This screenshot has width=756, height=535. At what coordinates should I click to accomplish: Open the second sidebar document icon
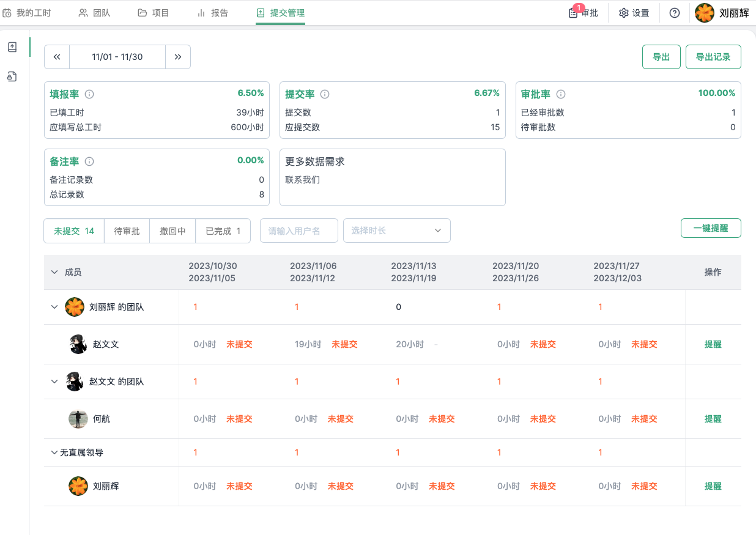point(12,76)
